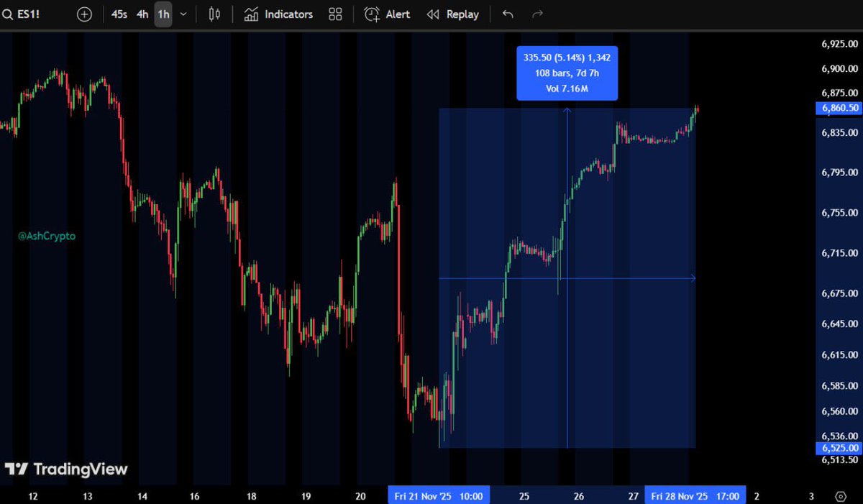Click date 12 on time axis
The height and width of the screenshot is (504, 863).
[x=32, y=496]
